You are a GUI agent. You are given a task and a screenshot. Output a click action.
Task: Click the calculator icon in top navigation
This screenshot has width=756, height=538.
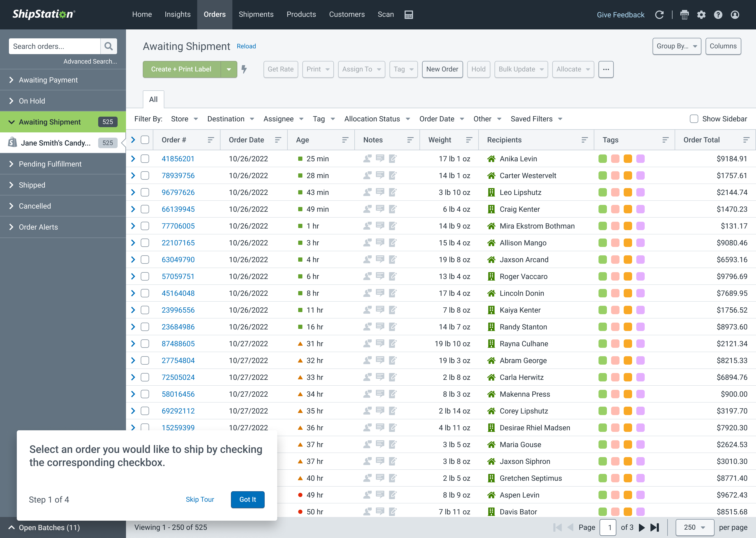coord(408,14)
